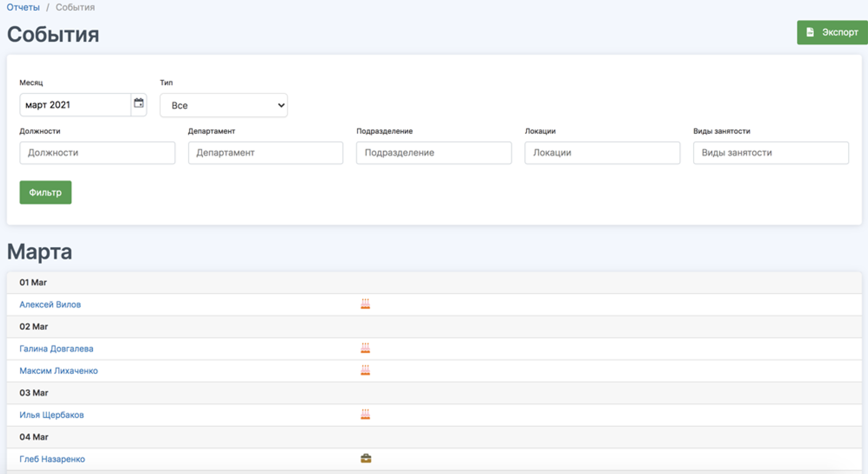Click into the Подразделение input field

(434, 153)
